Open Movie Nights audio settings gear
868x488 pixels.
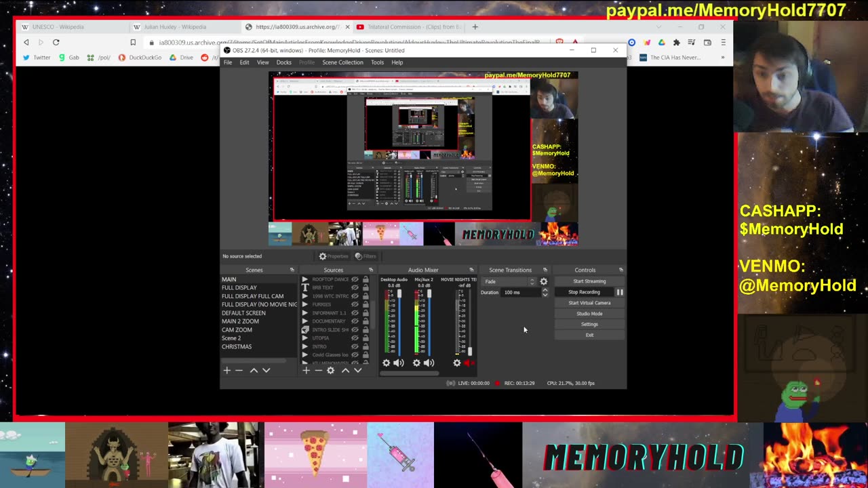(457, 363)
